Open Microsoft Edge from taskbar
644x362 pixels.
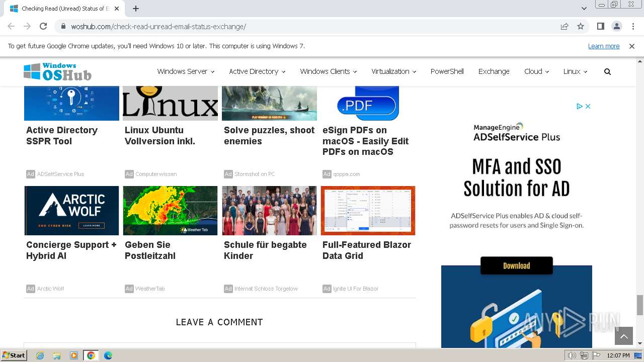(108, 355)
